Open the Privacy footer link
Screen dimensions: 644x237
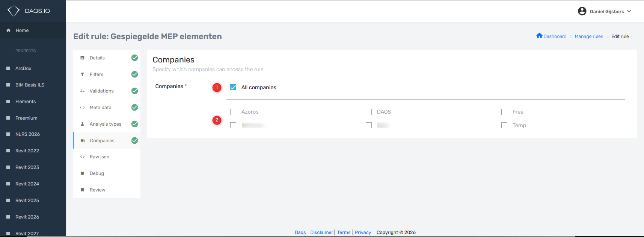coord(363,232)
